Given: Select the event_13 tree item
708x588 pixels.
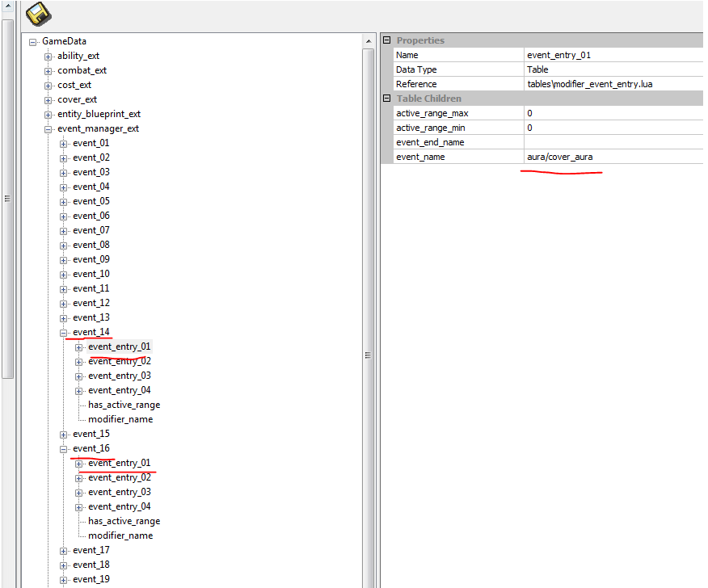Looking at the screenshot, I should (91, 317).
